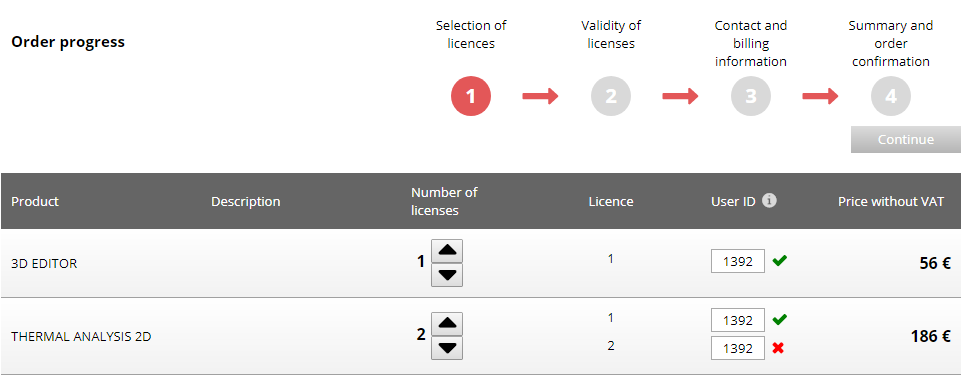Click the 3D EDITOR product name

tap(44, 263)
